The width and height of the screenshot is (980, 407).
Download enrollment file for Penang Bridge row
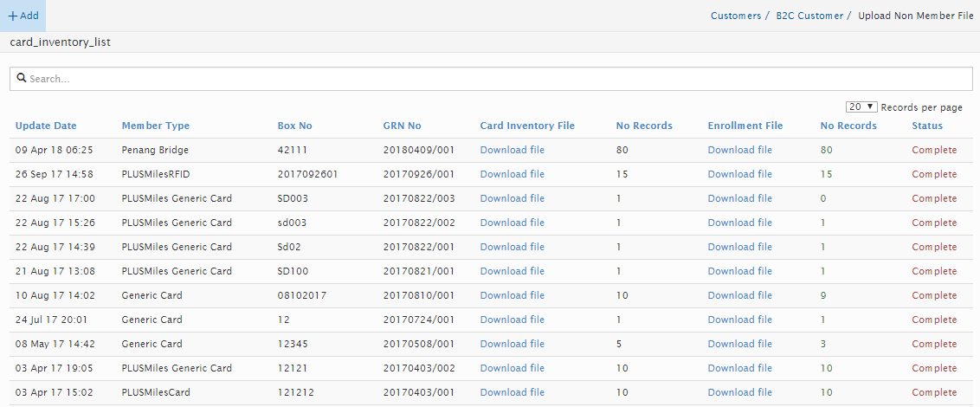pos(739,150)
